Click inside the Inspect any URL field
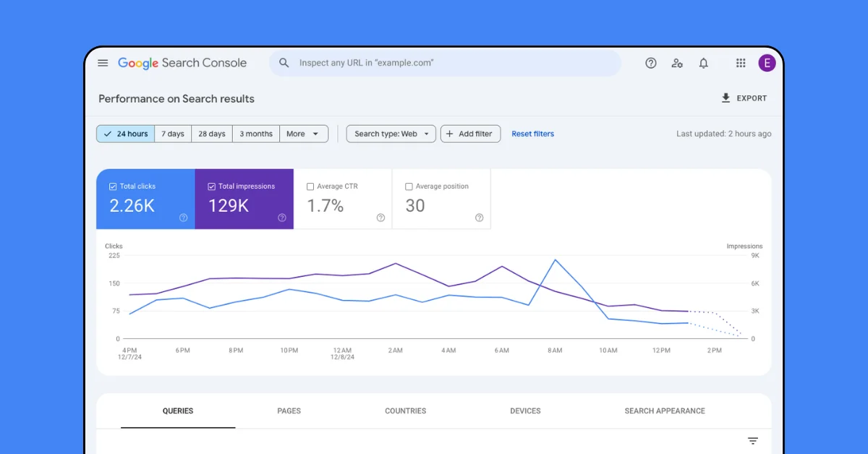The width and height of the screenshot is (868, 454). (445, 63)
